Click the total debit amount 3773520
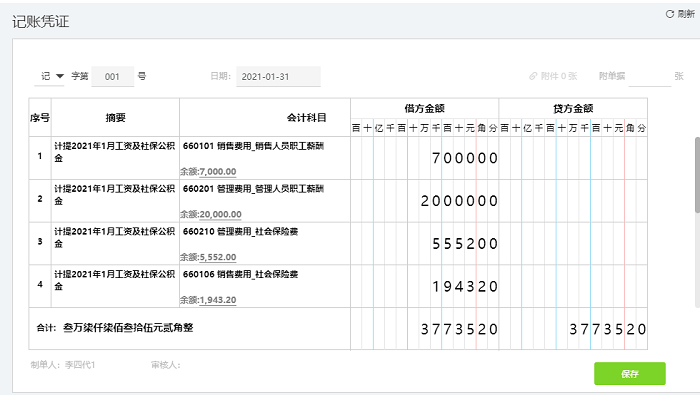This screenshot has width=700, height=395. point(459,329)
